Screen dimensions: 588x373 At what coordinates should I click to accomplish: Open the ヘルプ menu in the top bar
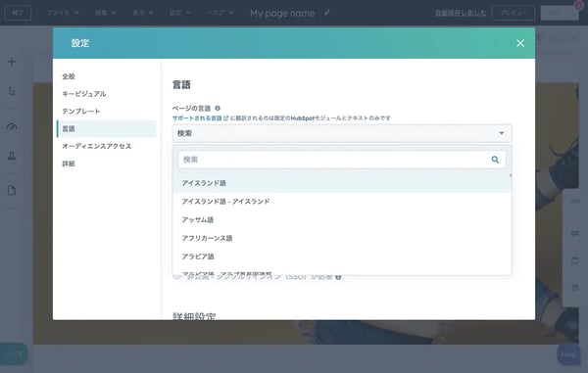tap(220, 13)
